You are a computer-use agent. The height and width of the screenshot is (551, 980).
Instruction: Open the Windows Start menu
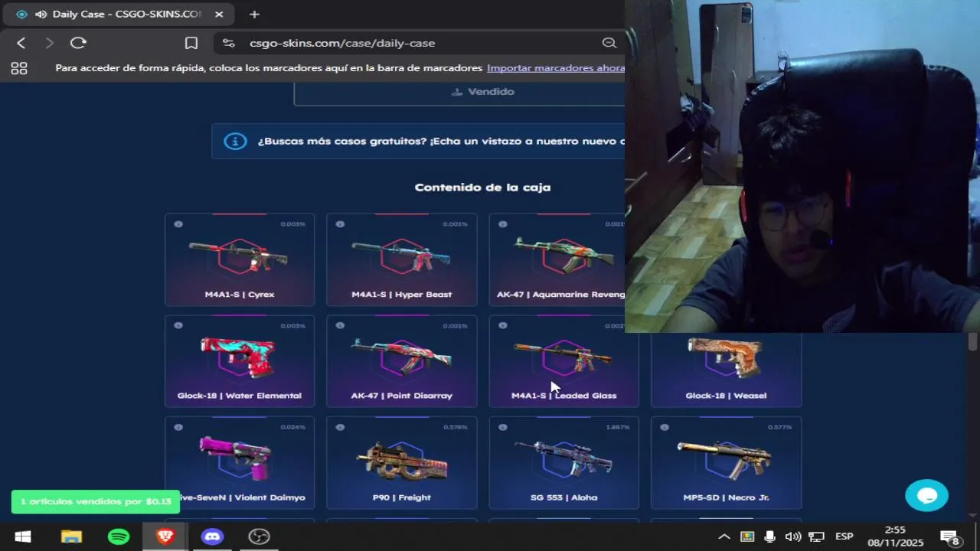[23, 536]
